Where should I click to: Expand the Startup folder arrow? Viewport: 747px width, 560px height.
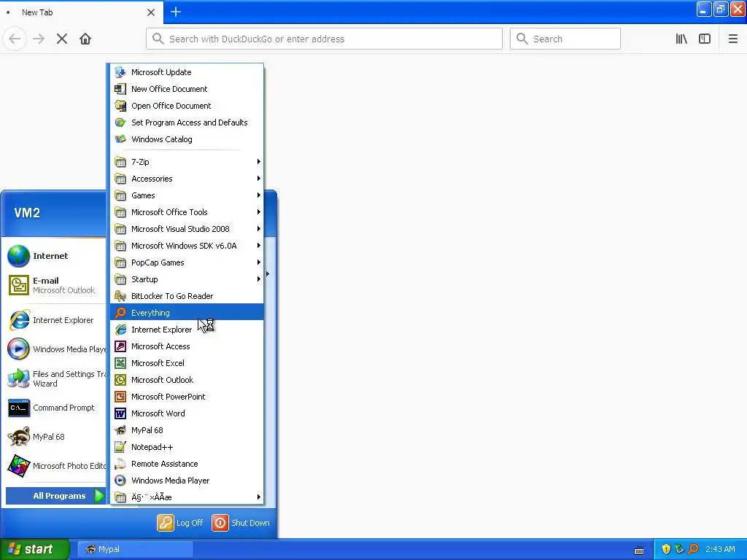click(259, 279)
